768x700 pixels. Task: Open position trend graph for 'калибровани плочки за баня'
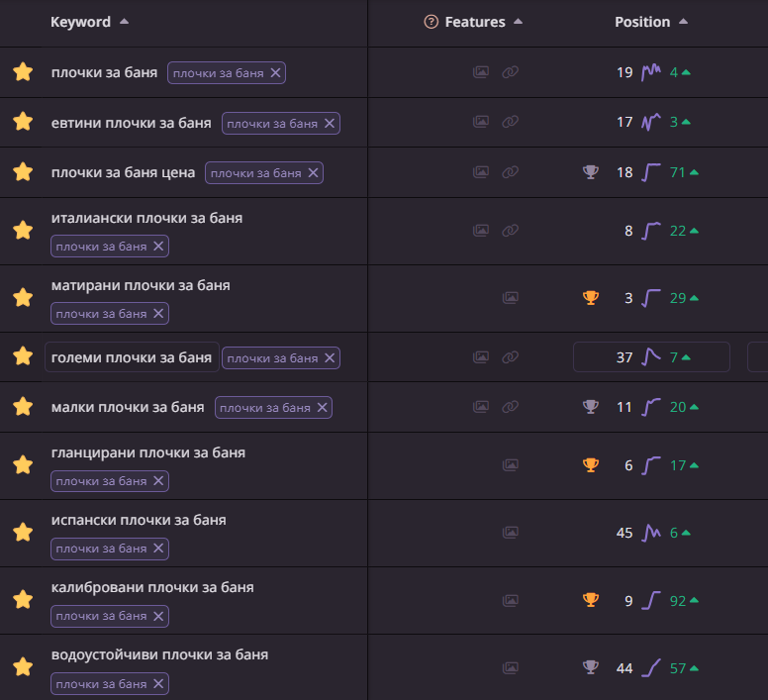(651, 600)
